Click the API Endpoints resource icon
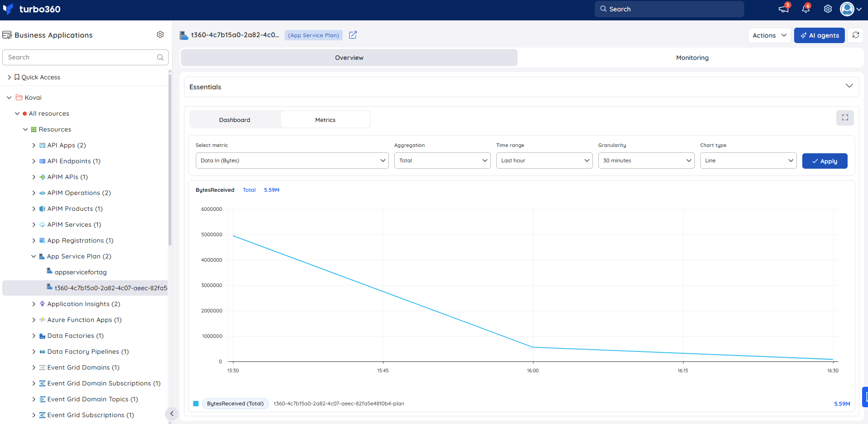 pyautogui.click(x=42, y=161)
